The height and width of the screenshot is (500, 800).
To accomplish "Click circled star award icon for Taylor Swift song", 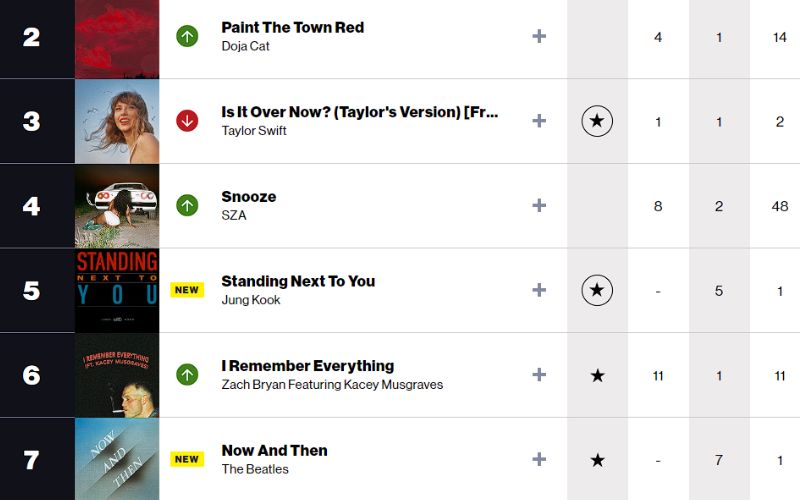I will [597, 121].
